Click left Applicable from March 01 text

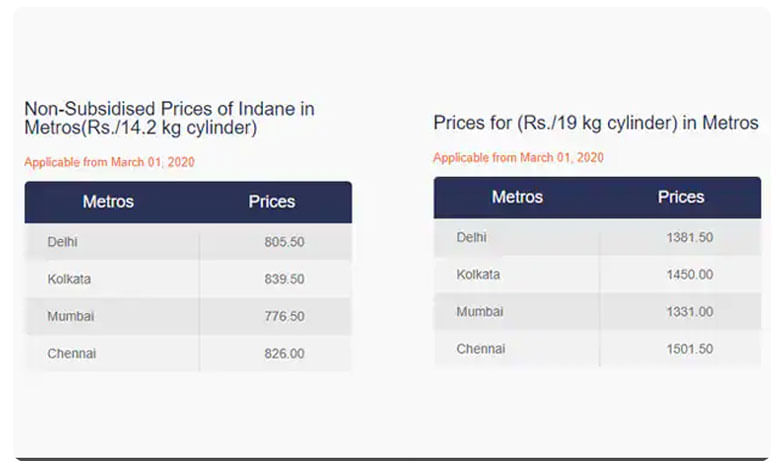click(x=110, y=161)
